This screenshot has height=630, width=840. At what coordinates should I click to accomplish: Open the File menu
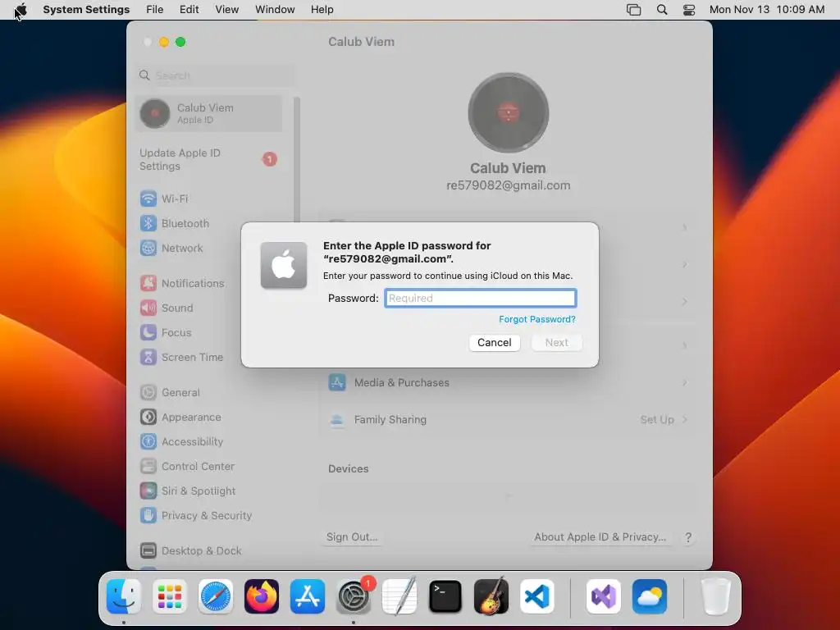pos(154,10)
